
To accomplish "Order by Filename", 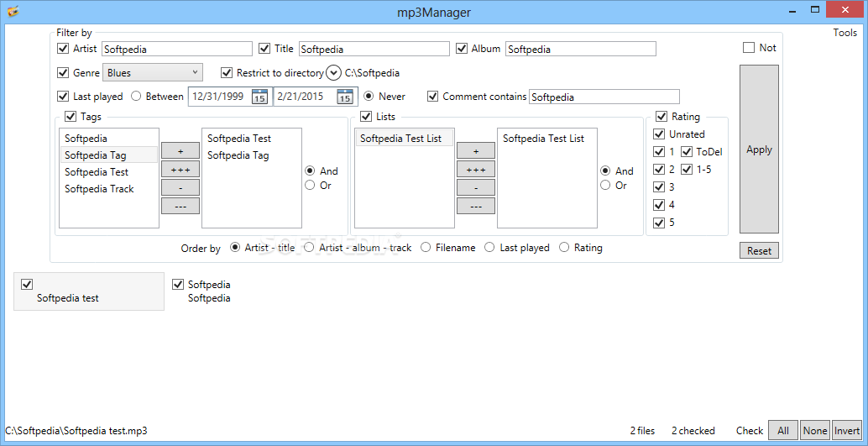I will 426,248.
